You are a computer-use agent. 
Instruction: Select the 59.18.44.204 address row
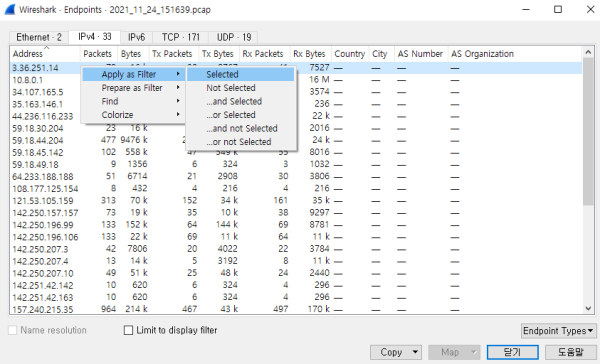[x=296, y=140]
